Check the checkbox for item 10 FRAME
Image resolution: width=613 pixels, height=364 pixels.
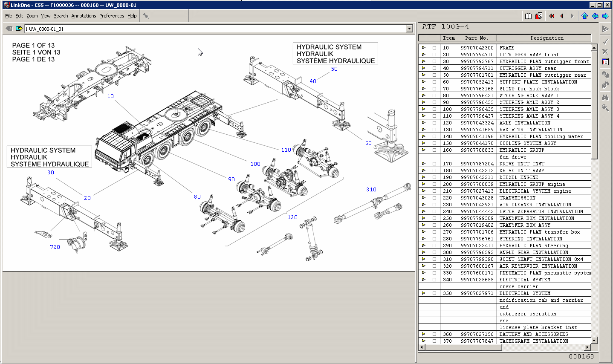[x=434, y=48]
